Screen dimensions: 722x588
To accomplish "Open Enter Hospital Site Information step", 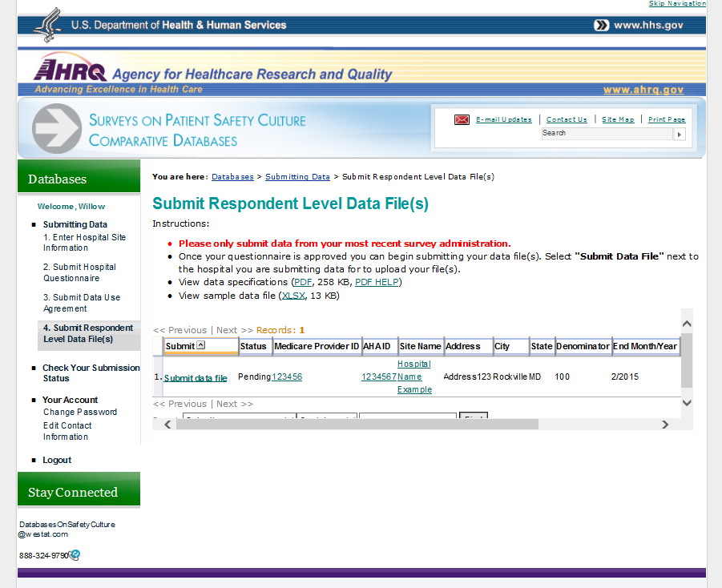I will click(84, 243).
